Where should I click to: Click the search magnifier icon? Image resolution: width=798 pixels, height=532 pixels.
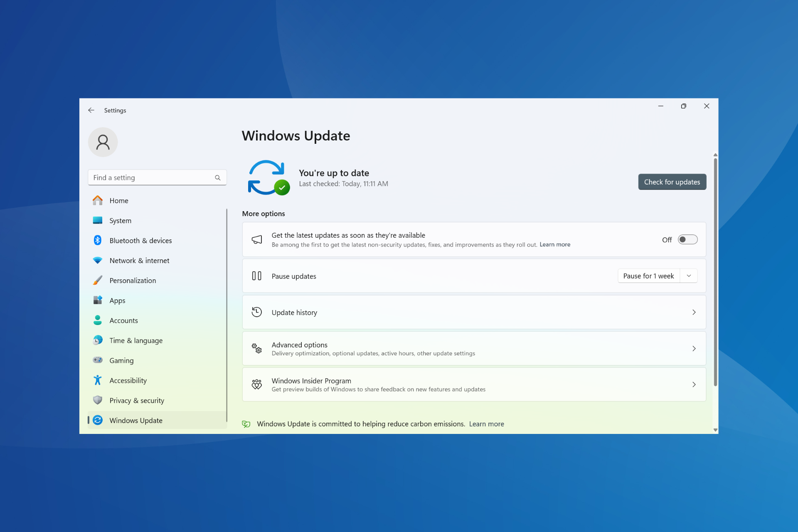click(x=217, y=177)
